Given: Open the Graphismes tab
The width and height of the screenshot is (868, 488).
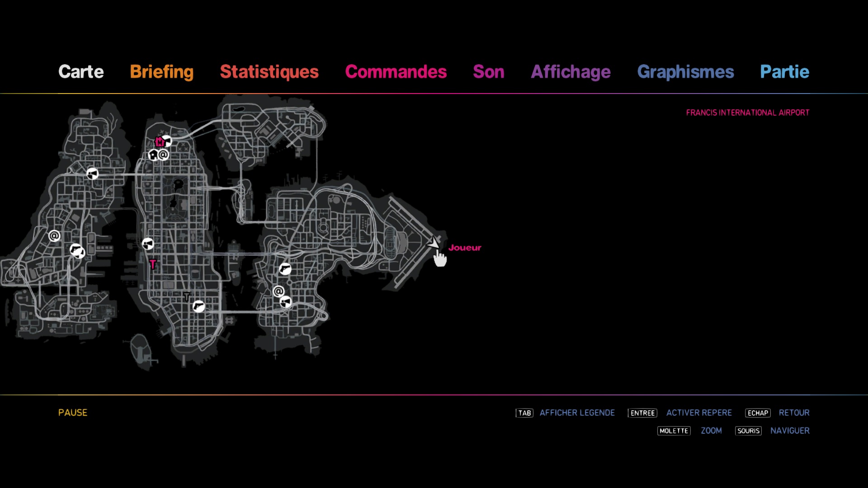Looking at the screenshot, I should click(686, 72).
